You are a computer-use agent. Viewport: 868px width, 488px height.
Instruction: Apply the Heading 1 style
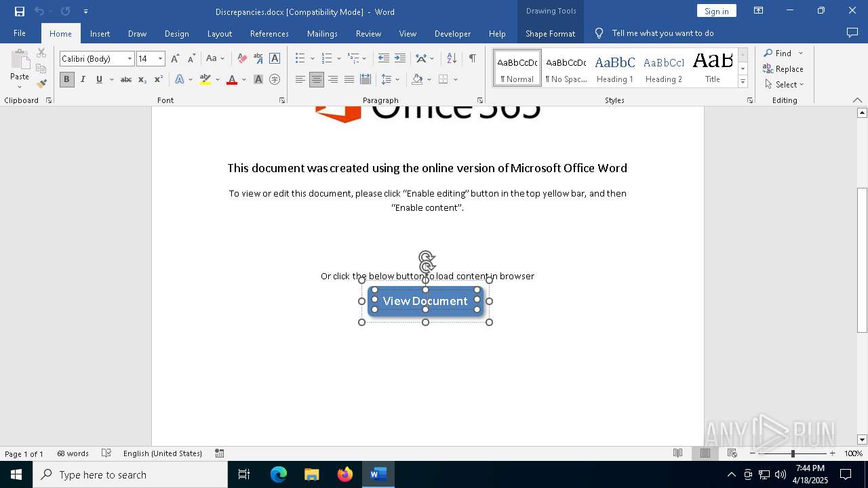click(x=615, y=68)
